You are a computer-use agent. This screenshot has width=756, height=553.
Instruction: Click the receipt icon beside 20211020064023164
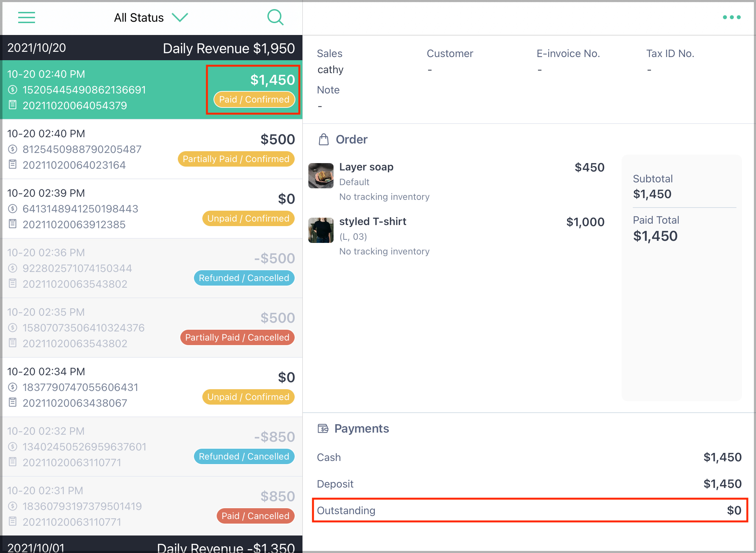13,164
